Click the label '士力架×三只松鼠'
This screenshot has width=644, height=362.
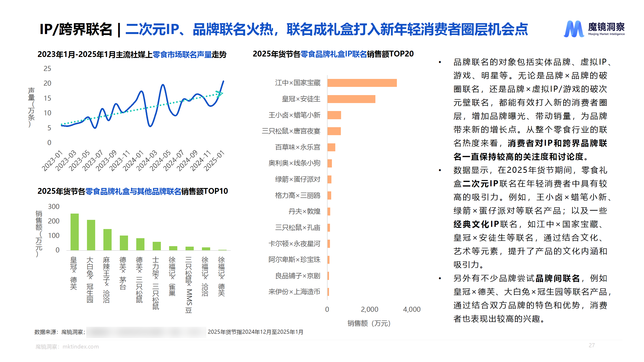click(156, 283)
